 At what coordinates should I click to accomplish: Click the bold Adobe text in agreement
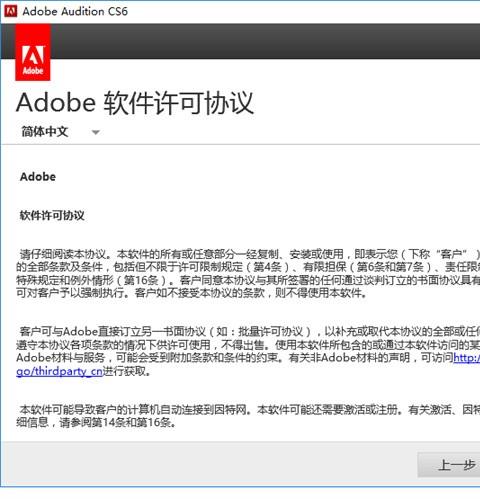pyautogui.click(x=38, y=177)
